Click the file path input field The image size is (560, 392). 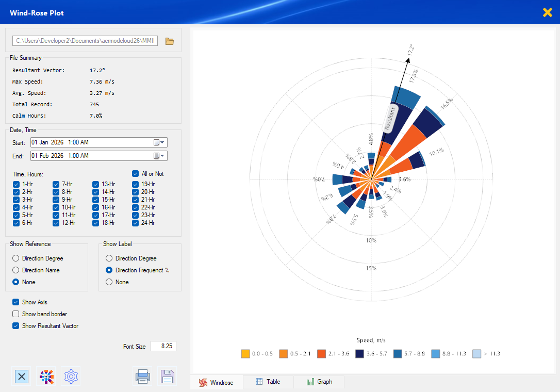tap(85, 41)
